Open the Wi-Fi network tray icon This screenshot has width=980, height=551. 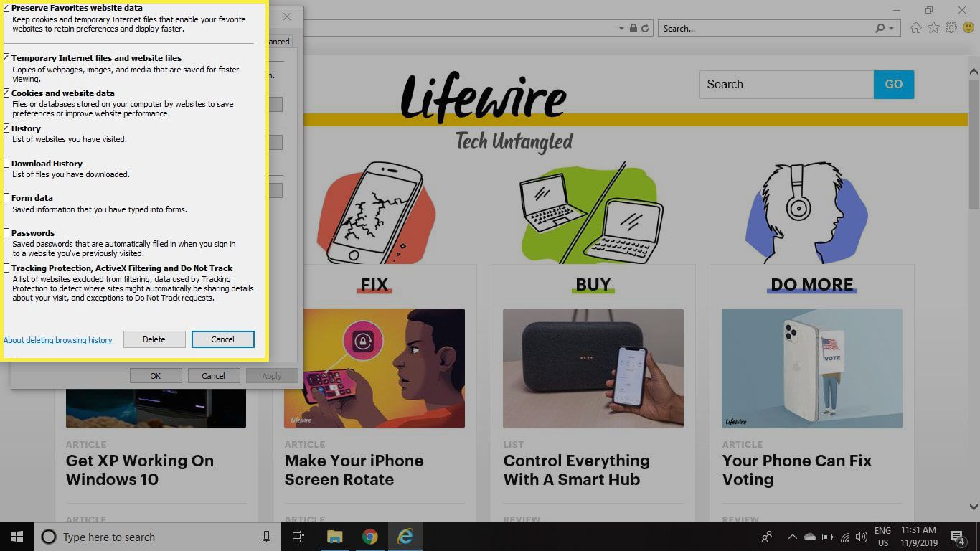844,537
